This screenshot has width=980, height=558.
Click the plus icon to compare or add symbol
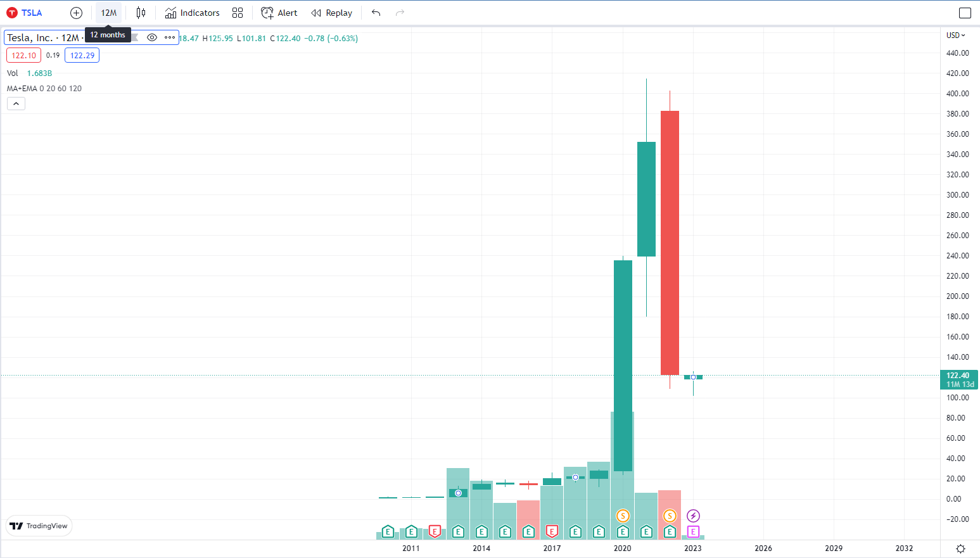click(76, 13)
